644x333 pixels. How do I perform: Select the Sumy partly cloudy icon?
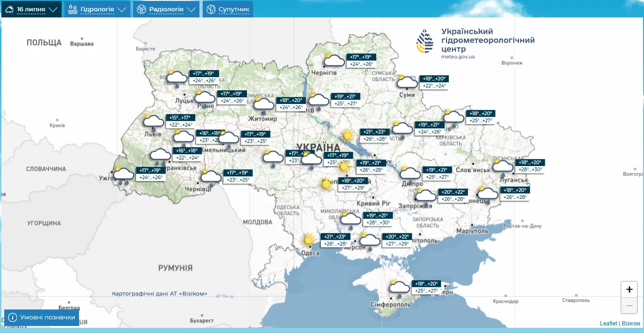[x=407, y=82]
